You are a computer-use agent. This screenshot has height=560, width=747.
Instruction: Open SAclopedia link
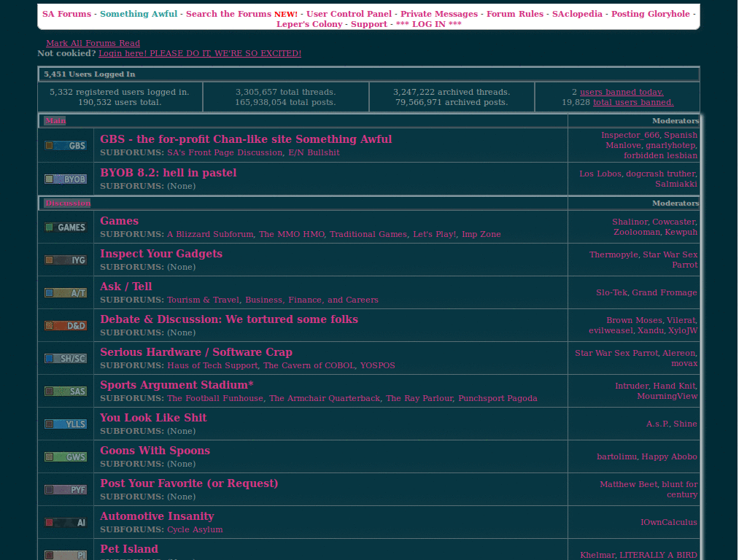click(x=578, y=14)
